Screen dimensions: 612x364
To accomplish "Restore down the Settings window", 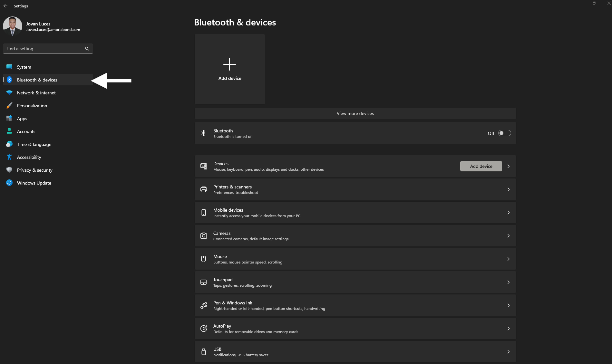I will click(x=594, y=3).
